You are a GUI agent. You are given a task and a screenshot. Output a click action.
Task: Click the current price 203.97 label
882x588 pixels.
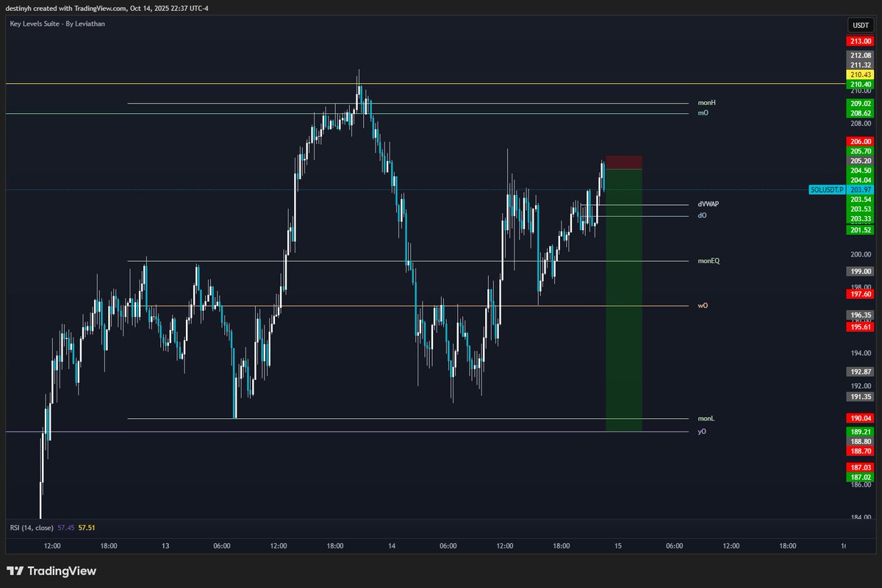(859, 190)
